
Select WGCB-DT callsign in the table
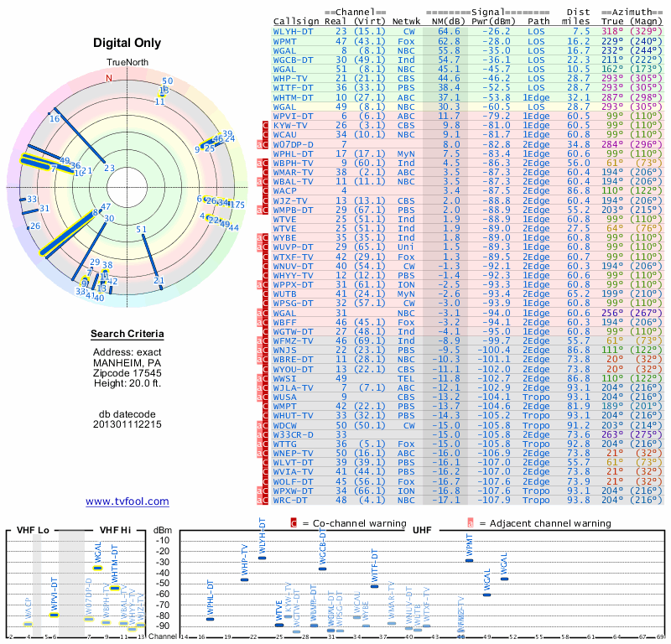pyautogui.click(x=293, y=60)
